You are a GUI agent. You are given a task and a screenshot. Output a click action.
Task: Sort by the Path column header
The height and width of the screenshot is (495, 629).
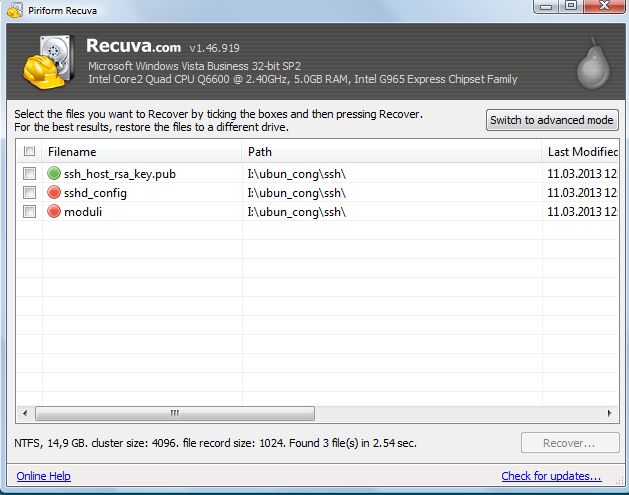click(392, 152)
